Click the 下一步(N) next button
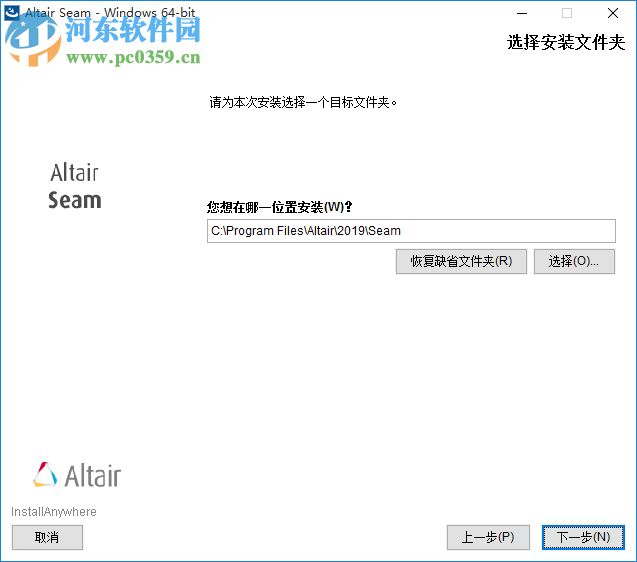 pyautogui.click(x=583, y=537)
